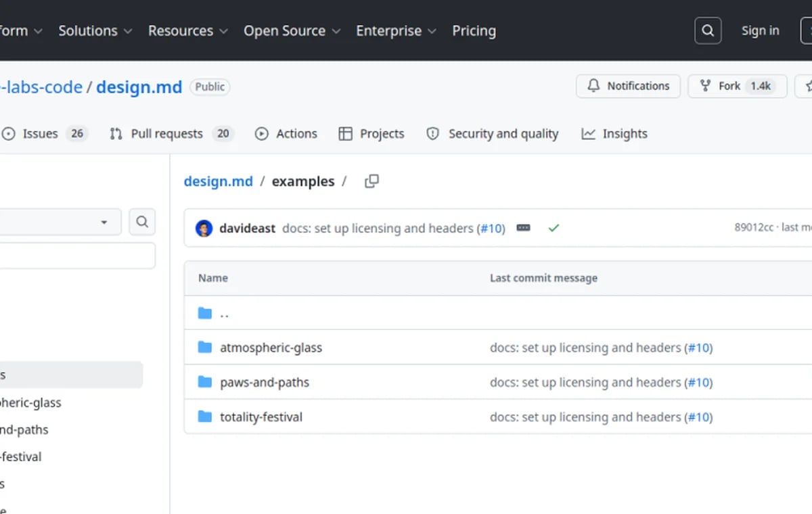Open the Open Source dropdown

coord(292,30)
